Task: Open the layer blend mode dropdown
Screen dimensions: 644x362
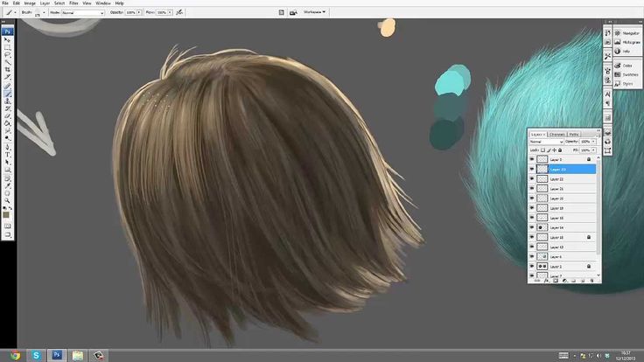Action: (546, 142)
